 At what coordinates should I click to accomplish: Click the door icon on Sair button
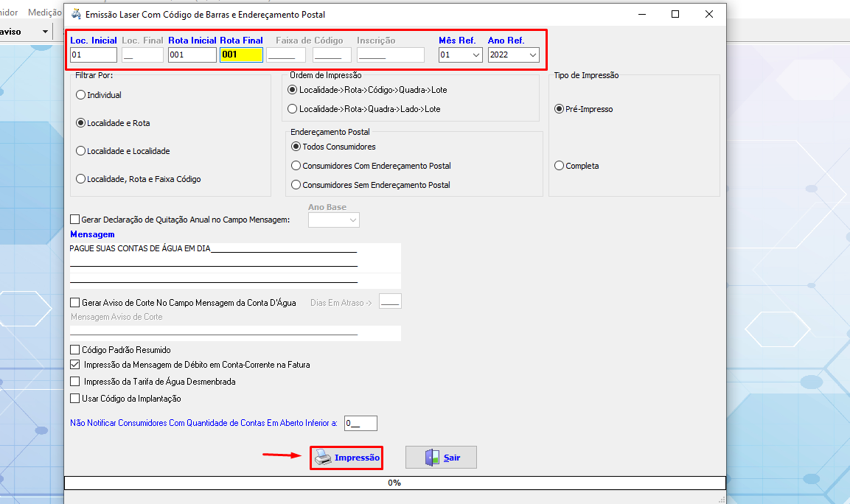432,458
